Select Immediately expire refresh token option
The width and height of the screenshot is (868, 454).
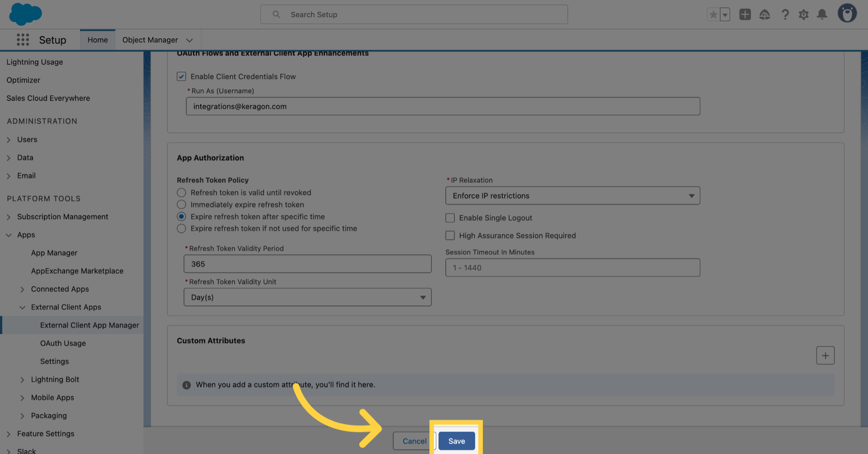pyautogui.click(x=181, y=205)
